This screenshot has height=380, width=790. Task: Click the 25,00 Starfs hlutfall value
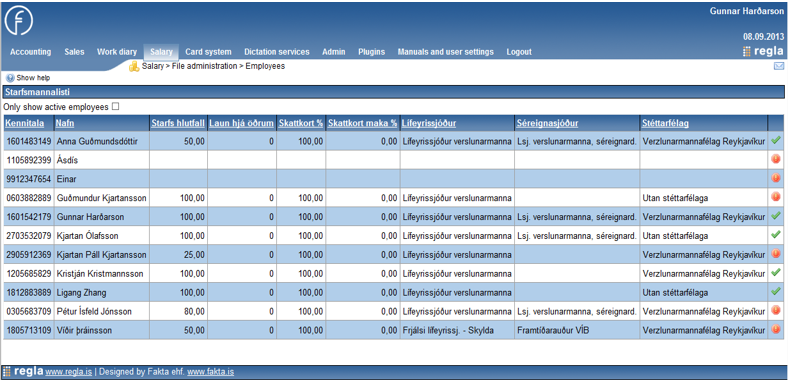coord(194,255)
